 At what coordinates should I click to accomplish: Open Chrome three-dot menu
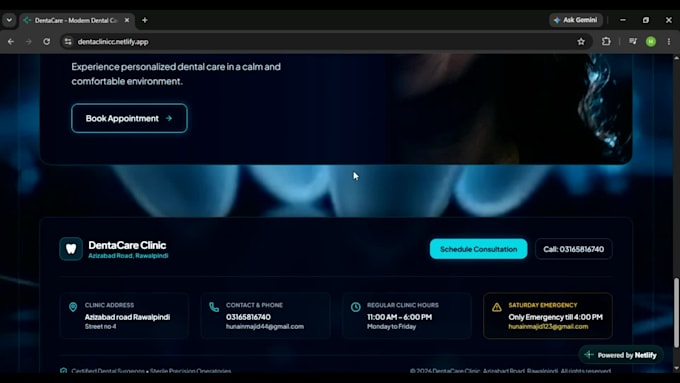click(x=669, y=42)
